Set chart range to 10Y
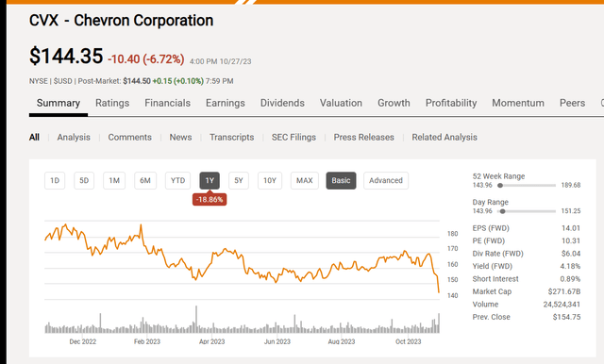 click(270, 180)
